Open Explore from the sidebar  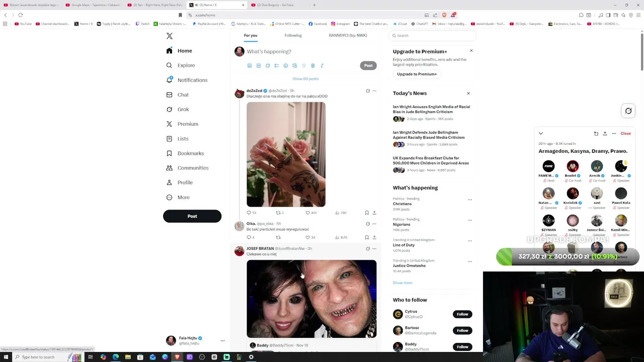point(181,65)
